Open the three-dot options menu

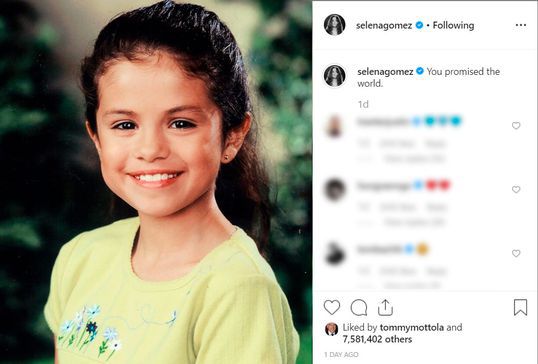coord(521,25)
